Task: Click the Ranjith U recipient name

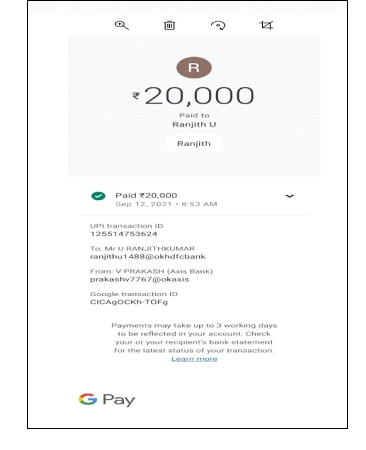Action: pos(194,125)
